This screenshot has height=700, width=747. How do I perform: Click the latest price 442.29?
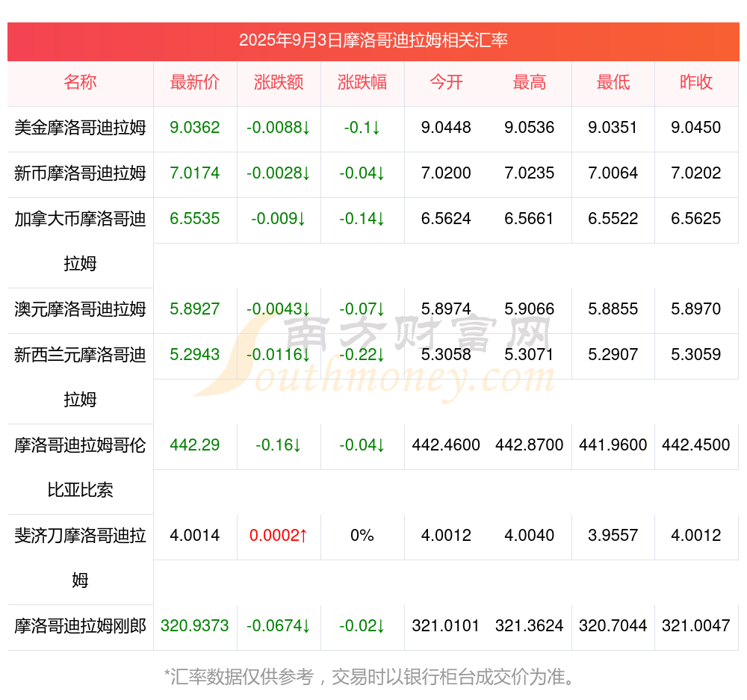(x=195, y=445)
